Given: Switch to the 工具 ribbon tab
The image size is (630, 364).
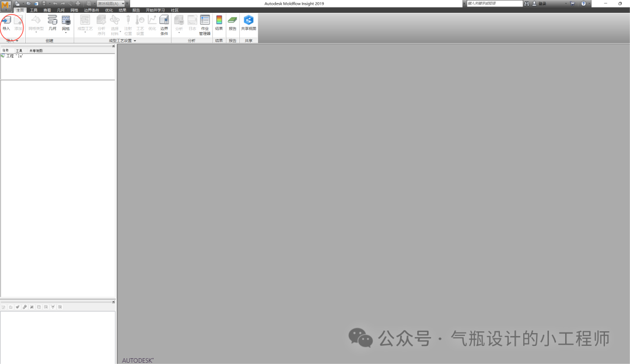Looking at the screenshot, I should tap(34, 10).
